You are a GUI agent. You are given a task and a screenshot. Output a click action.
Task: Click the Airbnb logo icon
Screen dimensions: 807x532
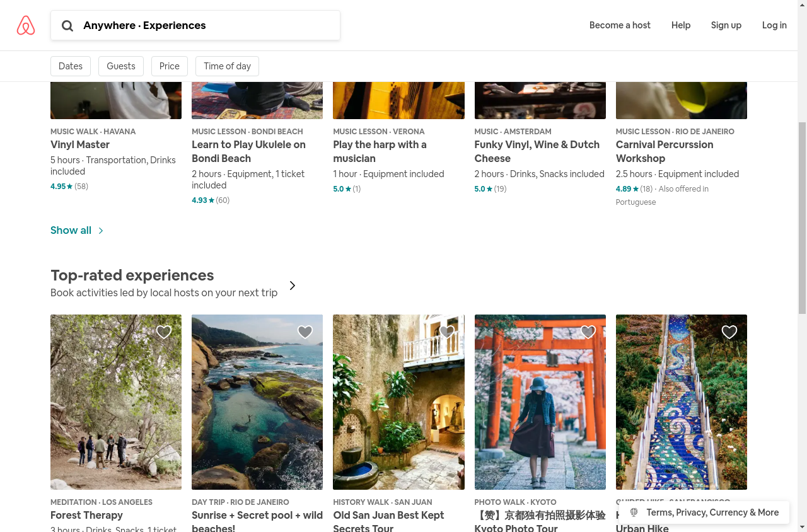pyautogui.click(x=26, y=25)
